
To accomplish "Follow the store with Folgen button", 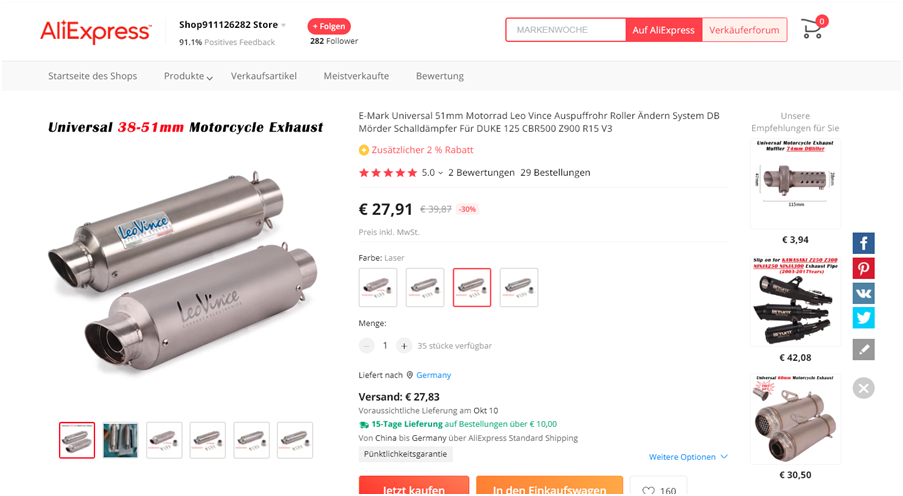I will pos(329,26).
